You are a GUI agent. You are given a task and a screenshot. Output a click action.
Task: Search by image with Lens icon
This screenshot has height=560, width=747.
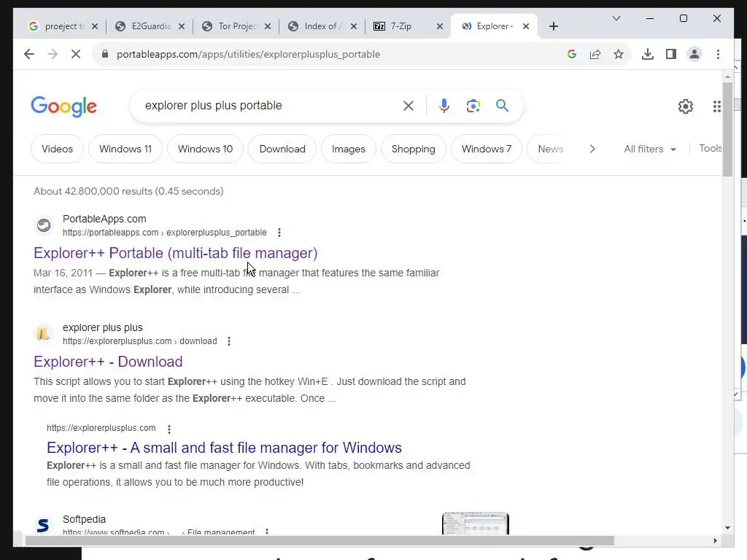[x=473, y=106]
